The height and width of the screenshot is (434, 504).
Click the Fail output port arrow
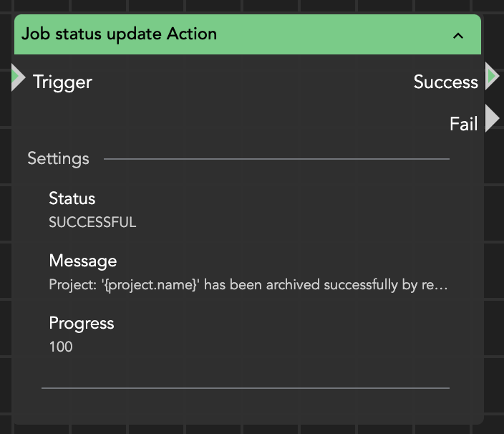pyautogui.click(x=492, y=118)
